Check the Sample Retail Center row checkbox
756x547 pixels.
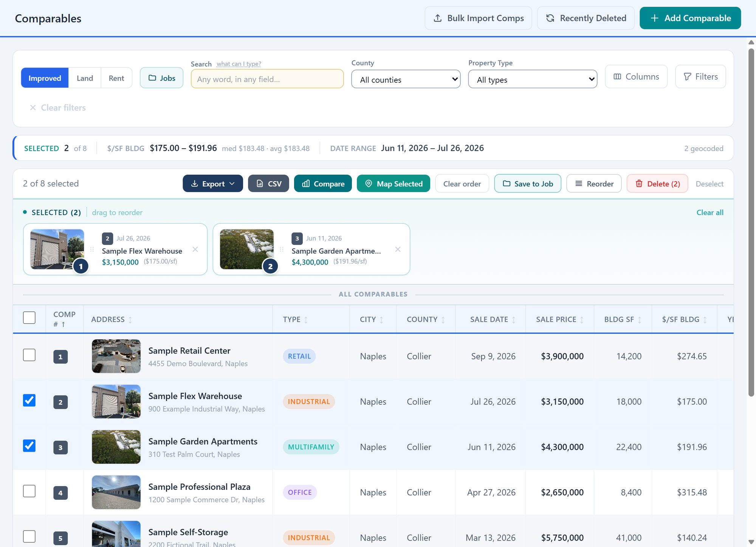coord(29,355)
